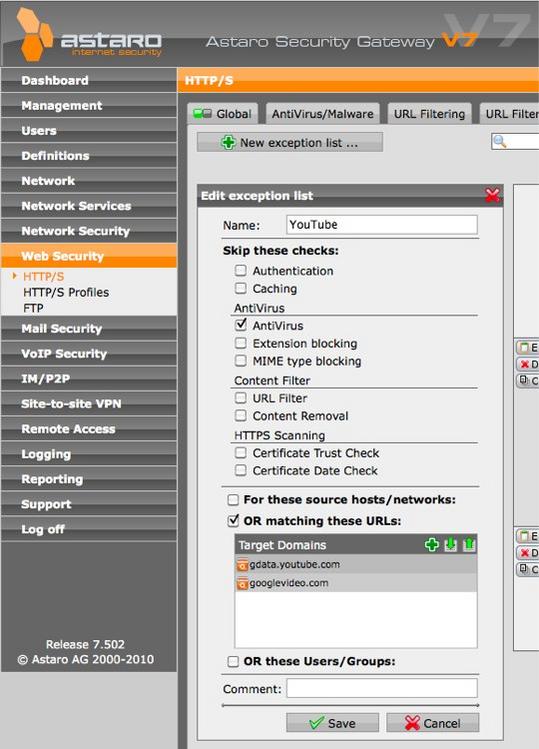Click the search magnifier icon
Image resolution: width=539 pixels, height=749 pixels.
click(499, 141)
